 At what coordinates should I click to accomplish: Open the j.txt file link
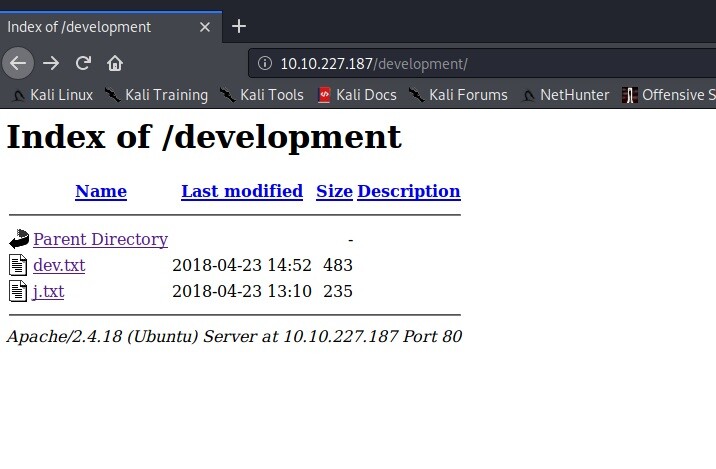tap(48, 291)
